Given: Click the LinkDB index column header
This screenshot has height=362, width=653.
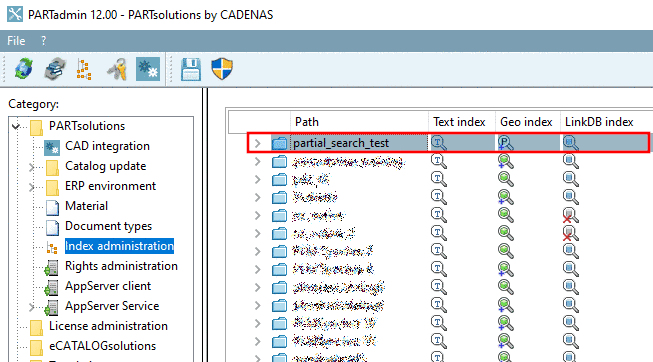Looking at the screenshot, I should coord(606,122).
